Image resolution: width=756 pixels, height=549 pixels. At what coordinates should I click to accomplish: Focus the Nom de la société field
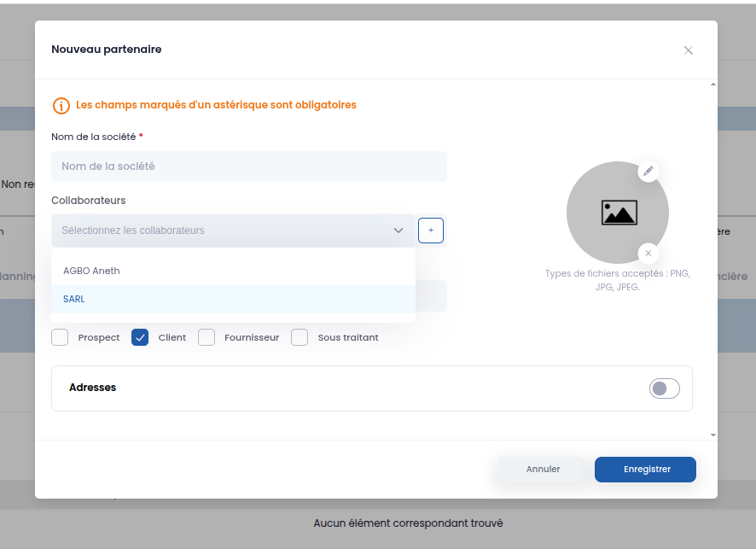tap(249, 166)
